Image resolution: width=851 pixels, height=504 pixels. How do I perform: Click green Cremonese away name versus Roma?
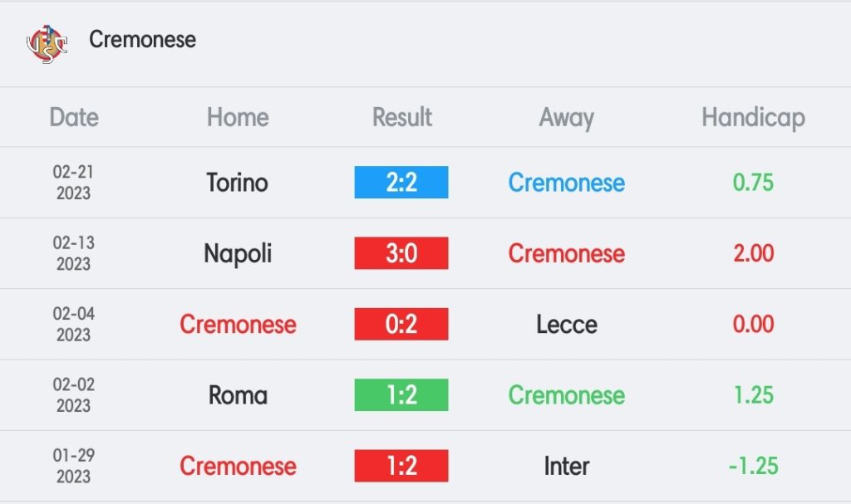[566, 395]
